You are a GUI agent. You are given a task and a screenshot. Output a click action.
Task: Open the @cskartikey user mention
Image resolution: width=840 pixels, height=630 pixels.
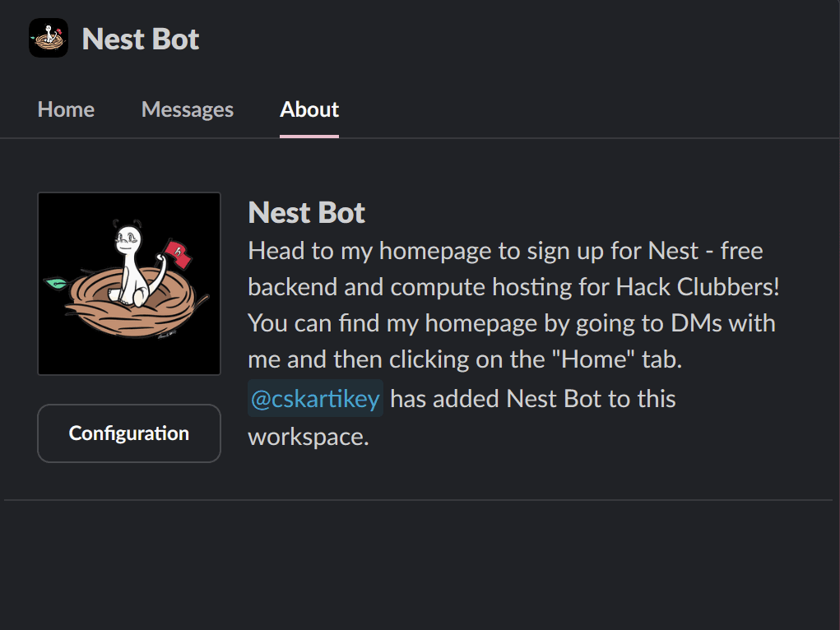coord(316,398)
